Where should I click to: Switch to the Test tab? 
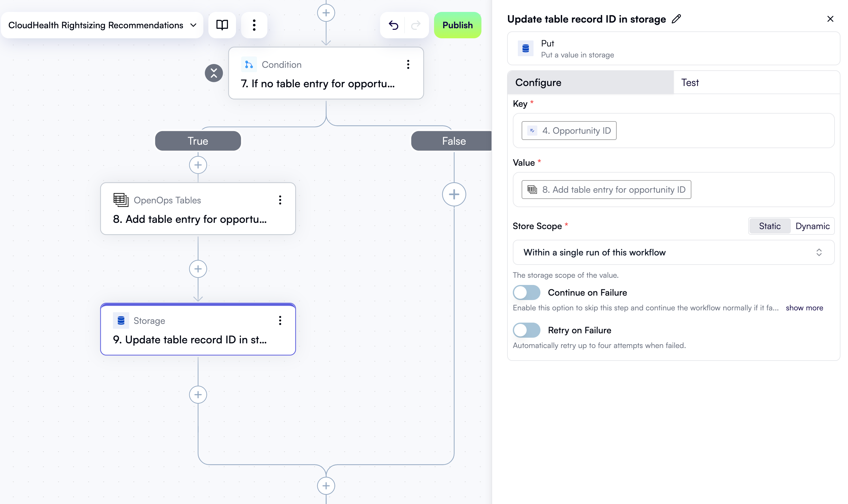click(x=690, y=82)
